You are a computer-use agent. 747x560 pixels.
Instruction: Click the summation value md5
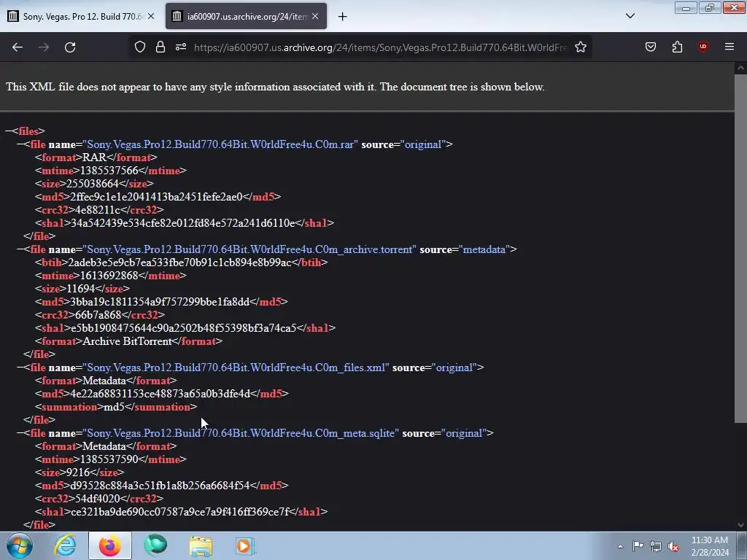pos(114,407)
